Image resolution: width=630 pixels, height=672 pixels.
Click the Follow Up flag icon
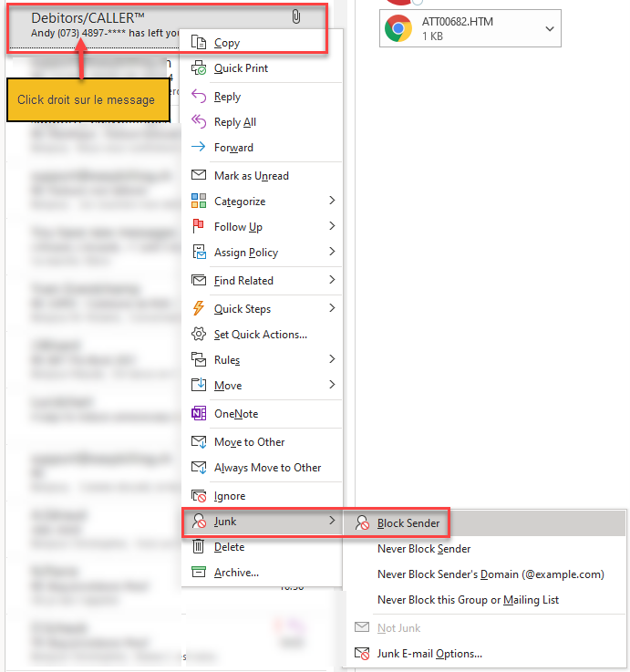[x=199, y=227]
